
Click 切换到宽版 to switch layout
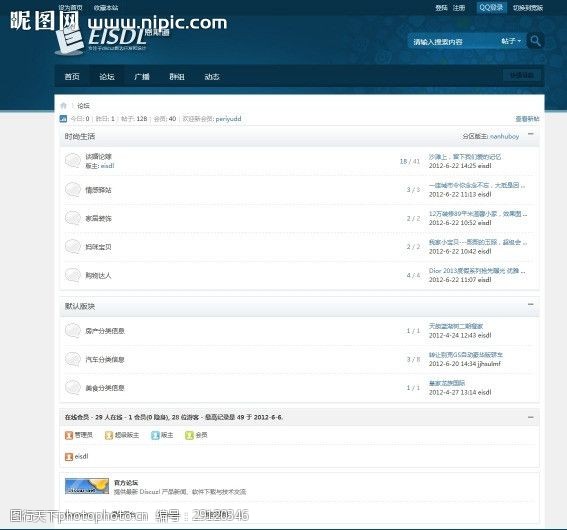(528, 8)
